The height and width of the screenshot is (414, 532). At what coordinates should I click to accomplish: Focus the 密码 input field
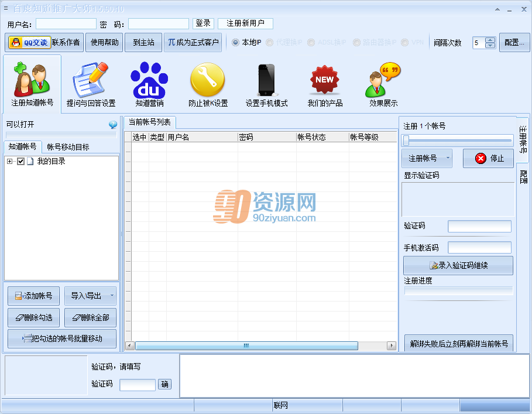pos(159,24)
